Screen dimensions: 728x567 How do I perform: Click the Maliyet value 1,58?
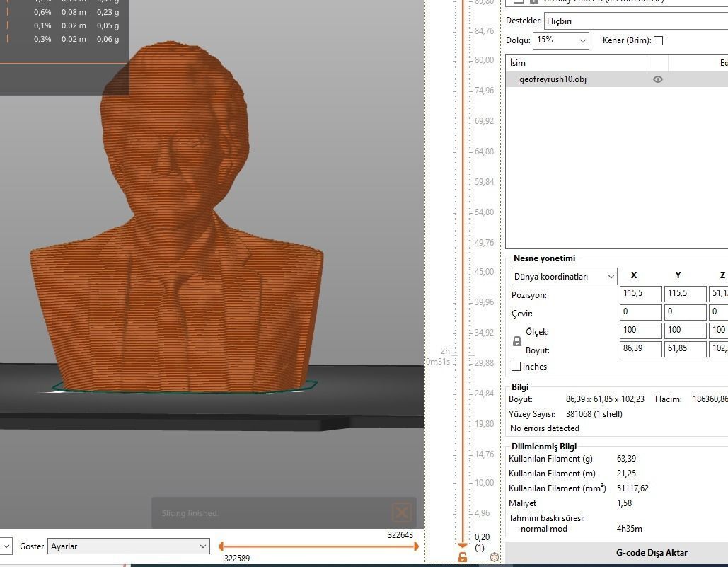pos(624,503)
